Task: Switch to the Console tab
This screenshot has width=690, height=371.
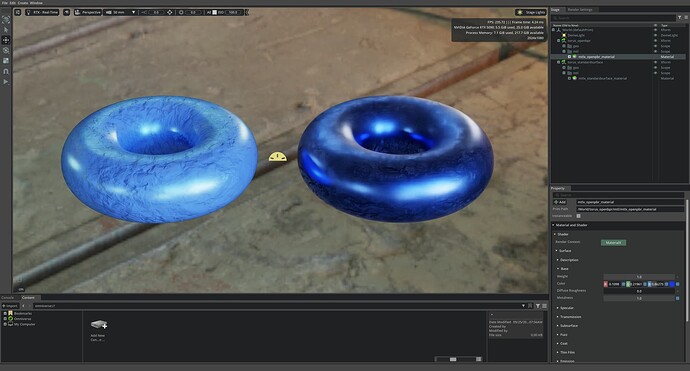Action: point(7,298)
